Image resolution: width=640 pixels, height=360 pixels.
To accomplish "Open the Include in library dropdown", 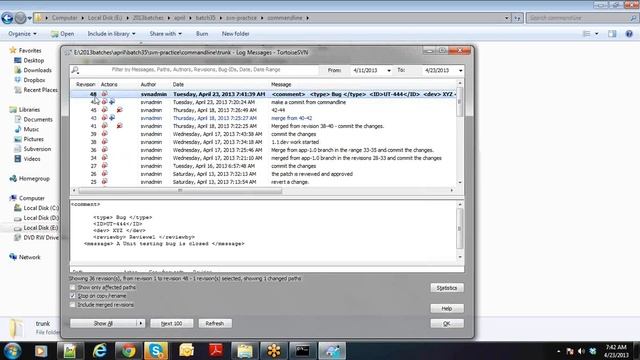I will pyautogui.click(x=111, y=34).
